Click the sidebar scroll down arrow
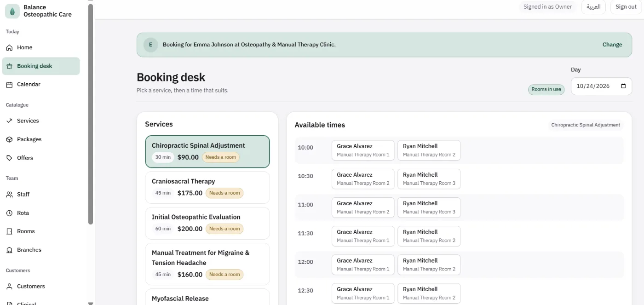 tap(91, 303)
